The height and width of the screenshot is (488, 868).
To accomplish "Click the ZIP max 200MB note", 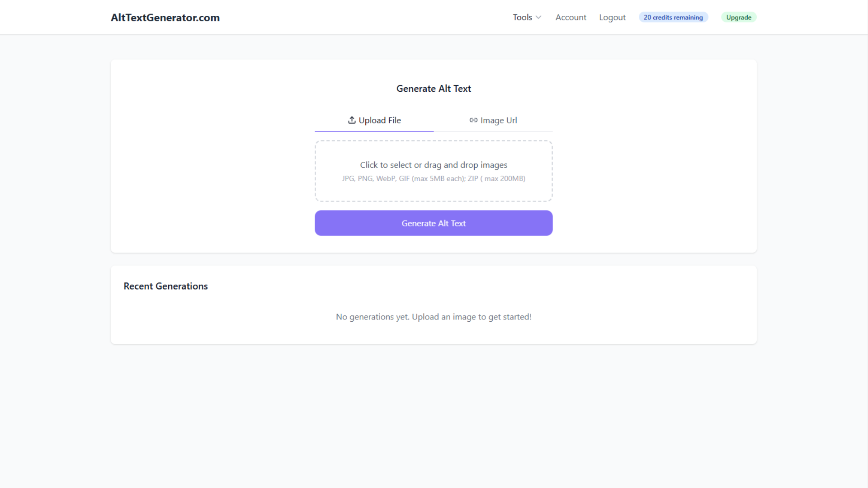I will tap(496, 178).
